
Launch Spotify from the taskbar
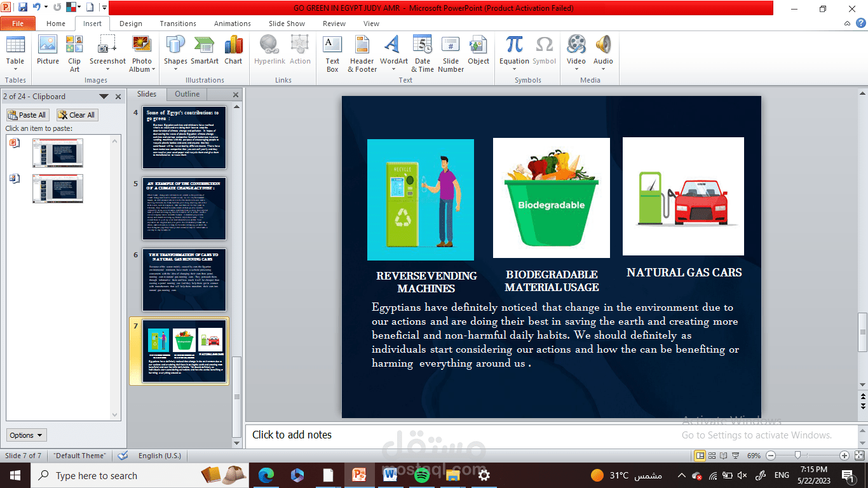421,475
